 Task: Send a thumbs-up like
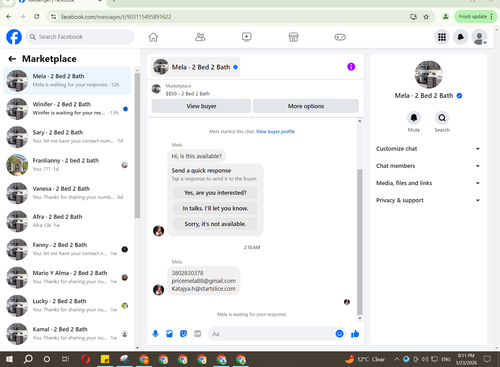pos(355,334)
